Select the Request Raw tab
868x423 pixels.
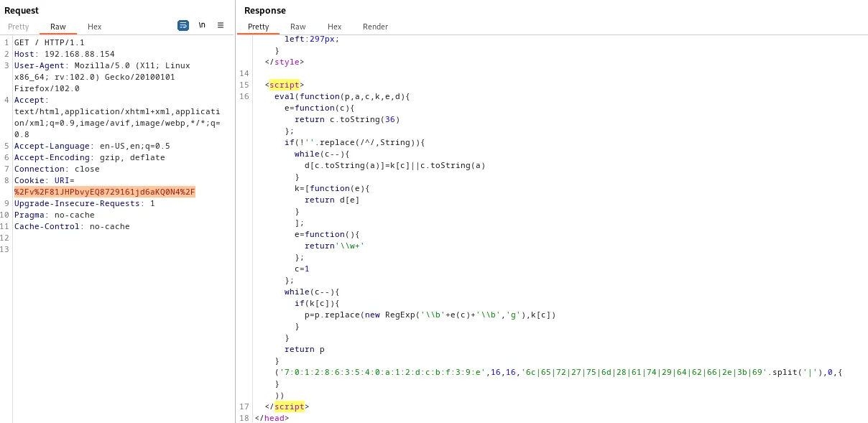click(58, 27)
